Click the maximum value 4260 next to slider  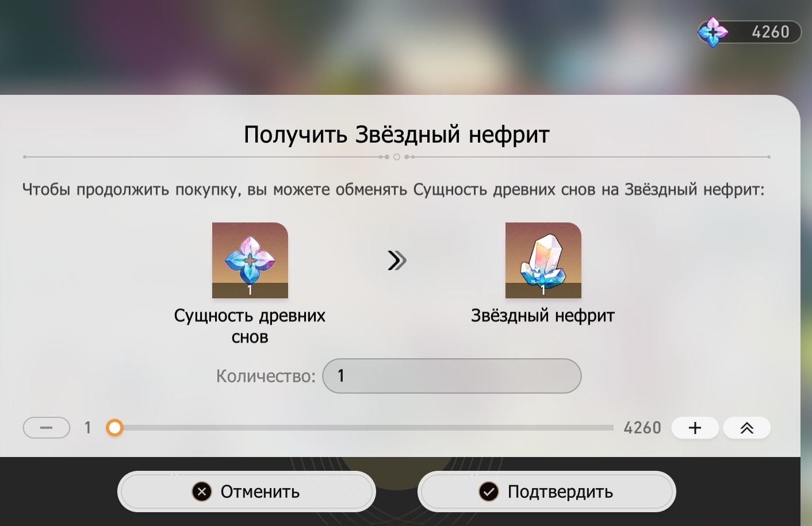pos(642,428)
